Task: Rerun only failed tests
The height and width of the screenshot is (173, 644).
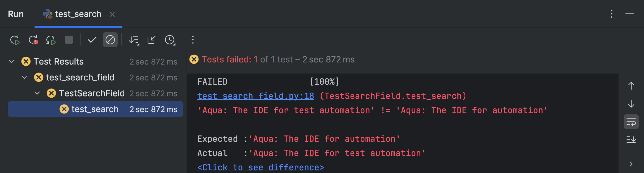Action: coord(33,40)
